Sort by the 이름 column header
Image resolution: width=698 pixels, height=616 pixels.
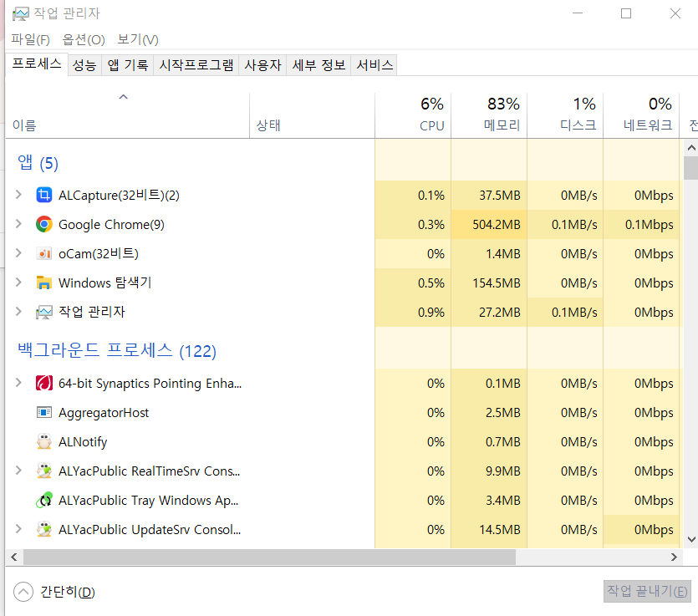tap(127, 115)
